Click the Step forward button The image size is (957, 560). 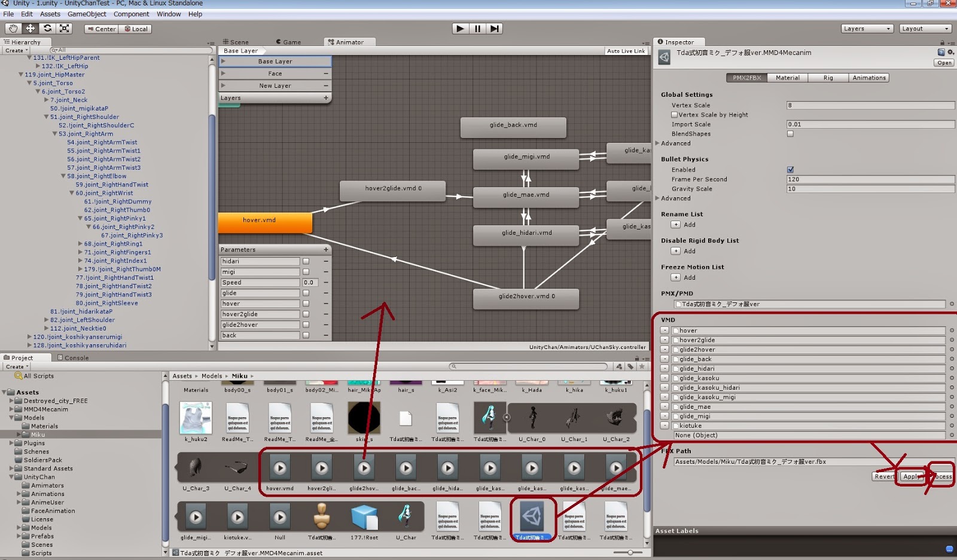[x=494, y=28]
